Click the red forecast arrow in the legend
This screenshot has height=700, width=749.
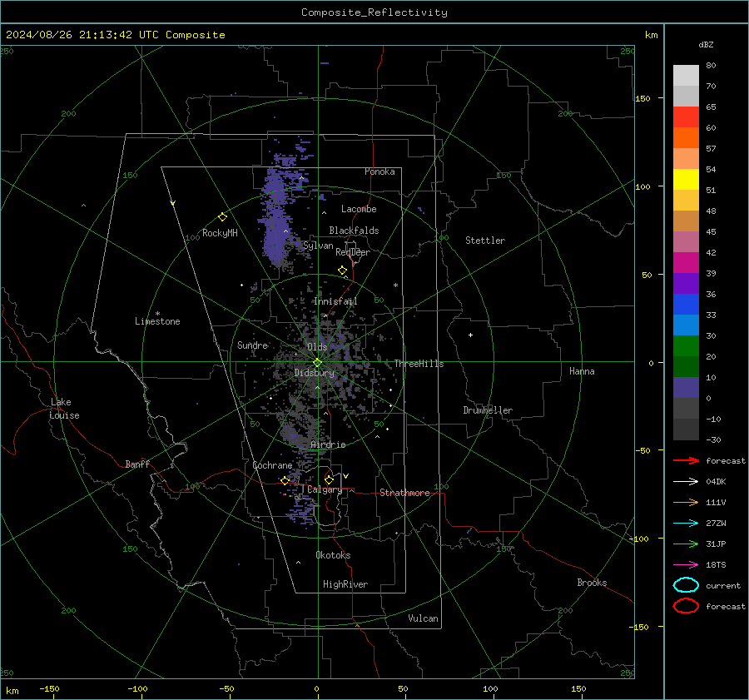tap(686, 460)
